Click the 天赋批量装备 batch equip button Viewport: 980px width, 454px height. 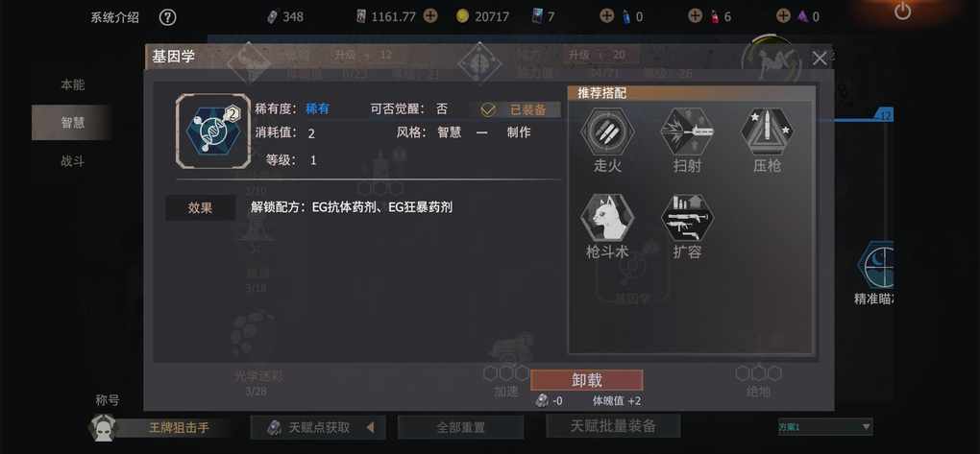click(613, 426)
